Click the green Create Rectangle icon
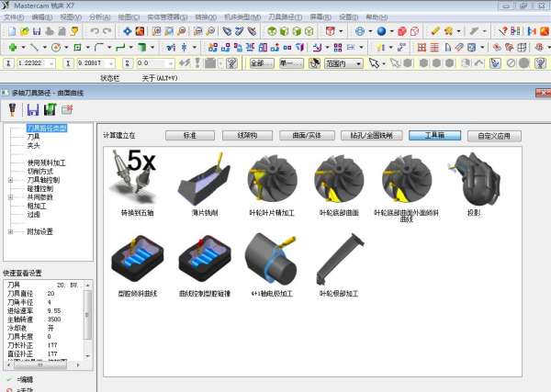 click(78, 47)
